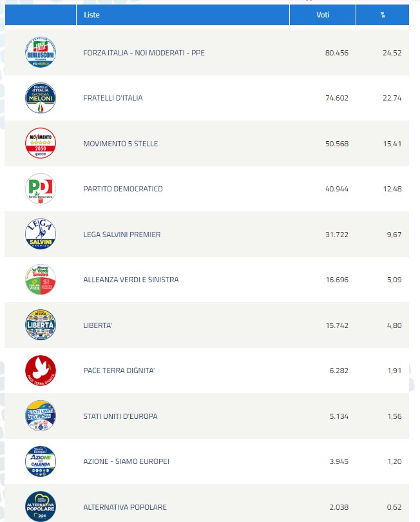Click the Azione Calenda party logo
This screenshot has height=522, width=420.
40,461
